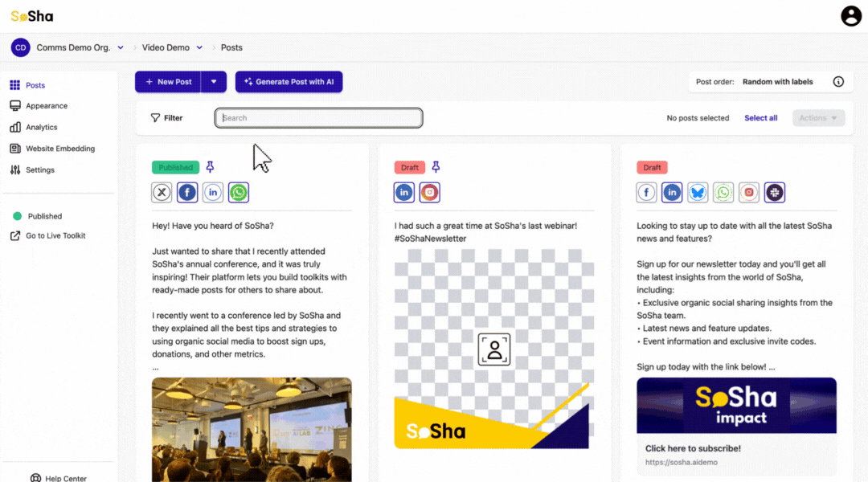This screenshot has height=482, width=868.
Task: Click the Appearance monitor icon
Action: pyautogui.click(x=15, y=106)
